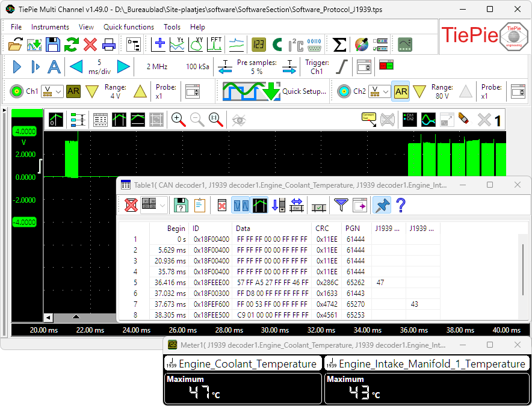Open the color picker palette icon
Viewport: 532px width, 406px height.
point(362,45)
